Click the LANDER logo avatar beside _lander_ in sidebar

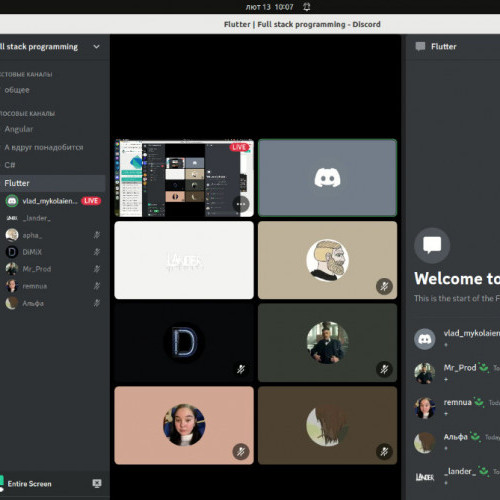(x=12, y=218)
